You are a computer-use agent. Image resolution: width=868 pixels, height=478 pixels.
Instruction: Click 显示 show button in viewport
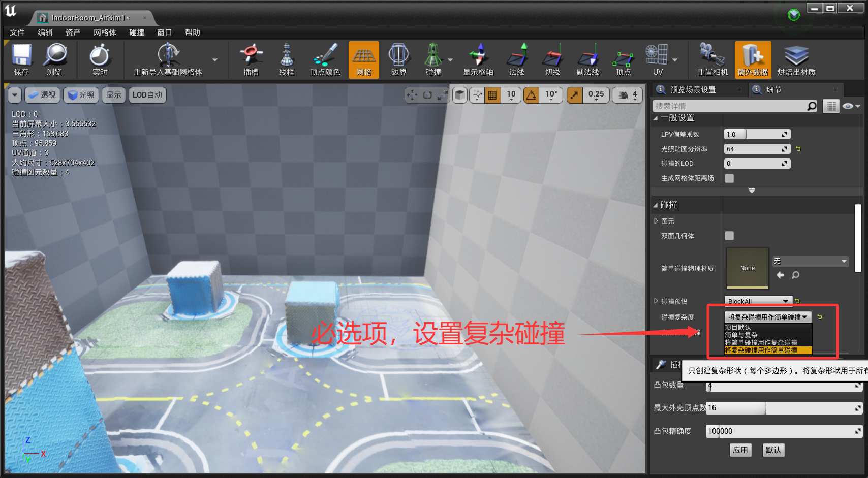114,95
